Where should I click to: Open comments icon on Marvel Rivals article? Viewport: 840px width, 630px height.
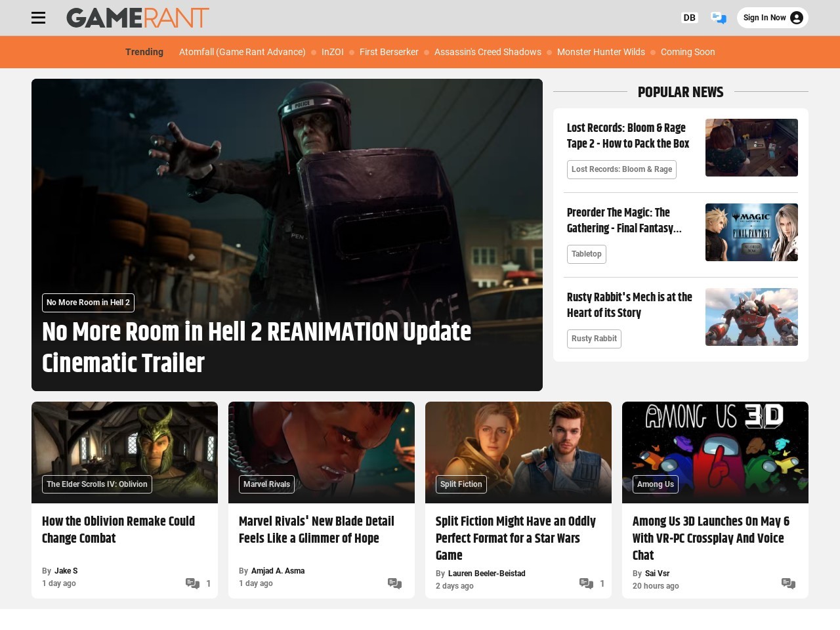click(x=394, y=583)
